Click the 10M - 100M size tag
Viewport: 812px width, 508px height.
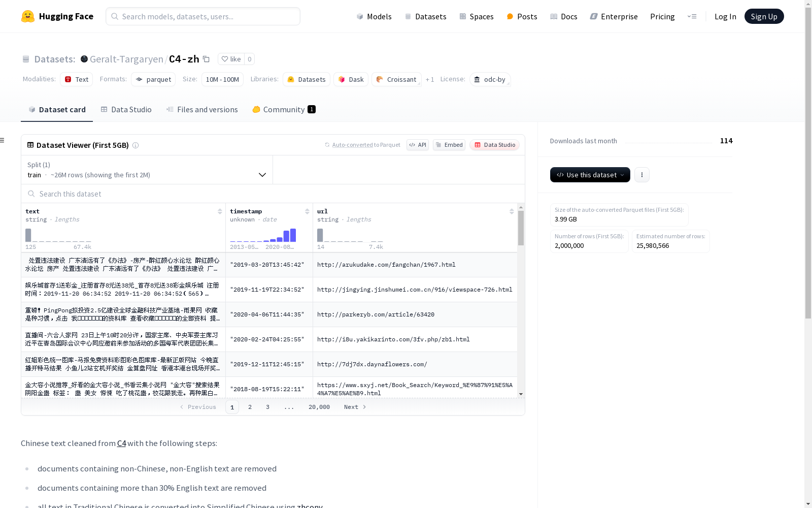pos(222,79)
